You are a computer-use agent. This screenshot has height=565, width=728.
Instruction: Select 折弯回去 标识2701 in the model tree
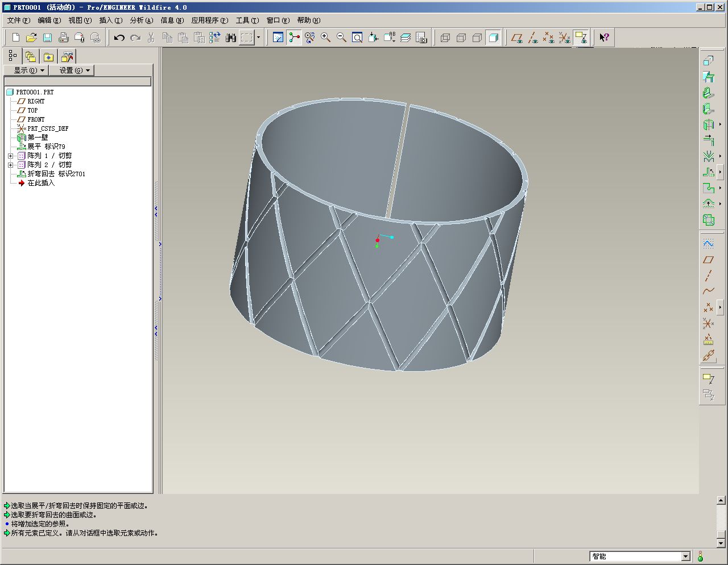tap(56, 174)
